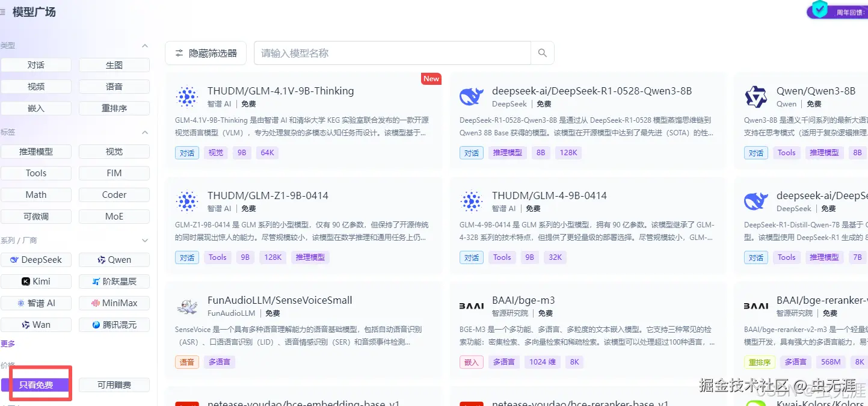Click the 128K tag on DeepSeek-R1-0528 card
868x406 pixels.
[568, 153]
